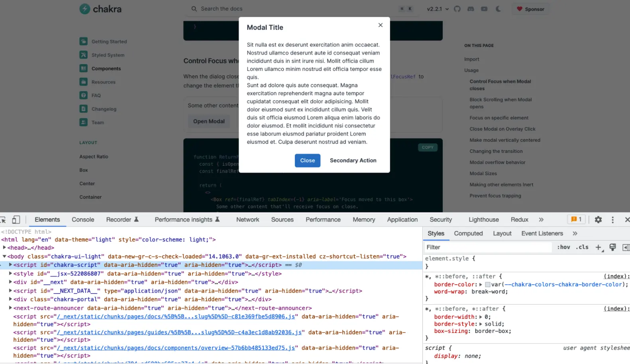Viewport: 630px width, 364px height.
Task: Open DevTools three-dot customize menu
Action: pyautogui.click(x=612, y=219)
